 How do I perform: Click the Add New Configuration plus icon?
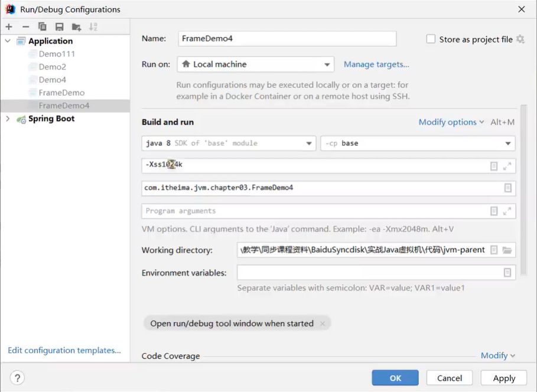point(9,27)
